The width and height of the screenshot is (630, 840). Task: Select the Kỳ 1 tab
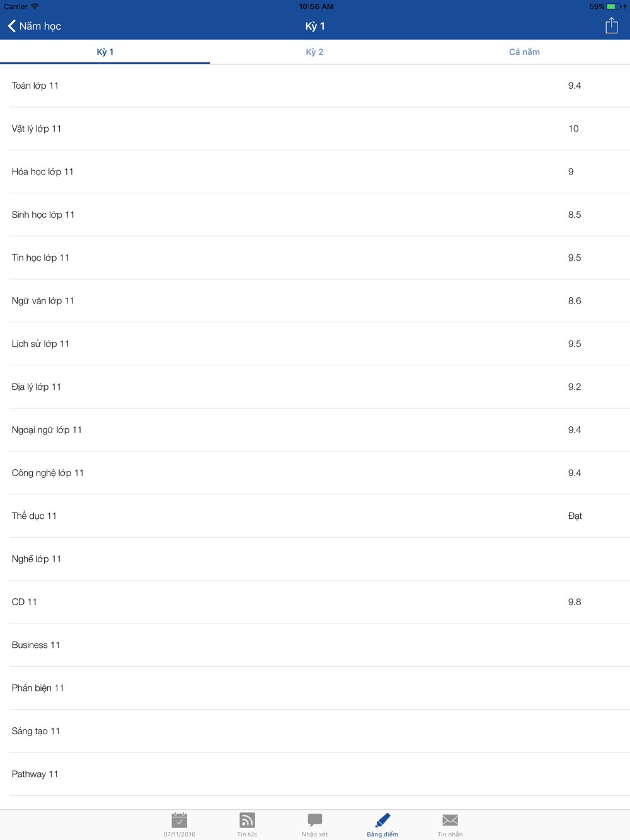point(105,52)
